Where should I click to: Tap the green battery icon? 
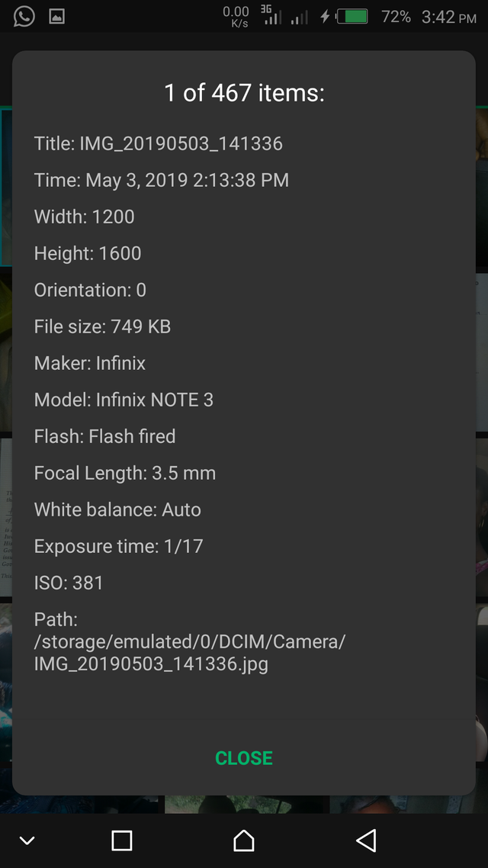[x=352, y=16]
